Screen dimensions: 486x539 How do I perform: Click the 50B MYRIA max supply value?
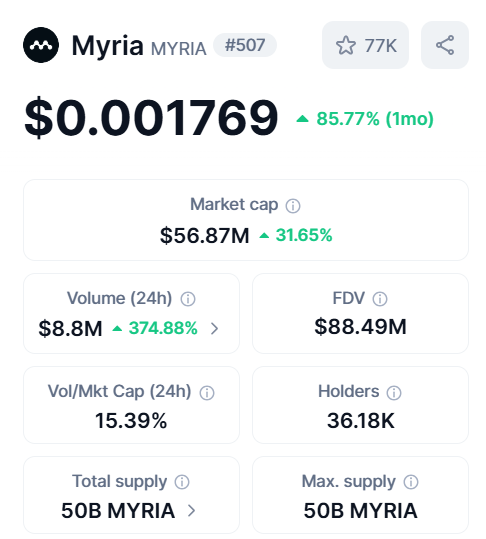361,511
